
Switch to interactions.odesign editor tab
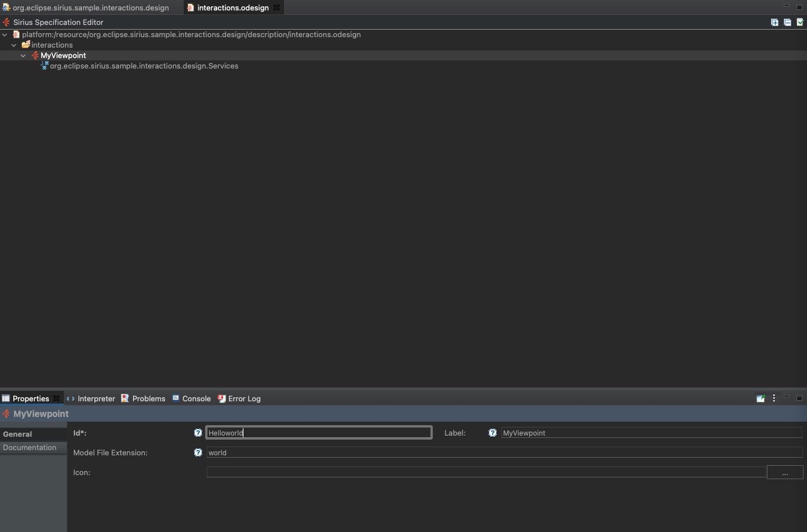tap(233, 8)
